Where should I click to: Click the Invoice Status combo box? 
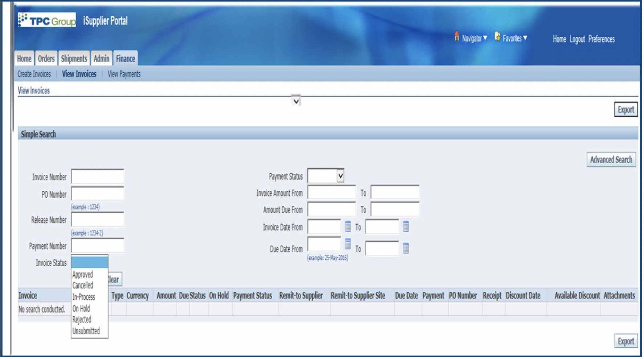point(90,262)
